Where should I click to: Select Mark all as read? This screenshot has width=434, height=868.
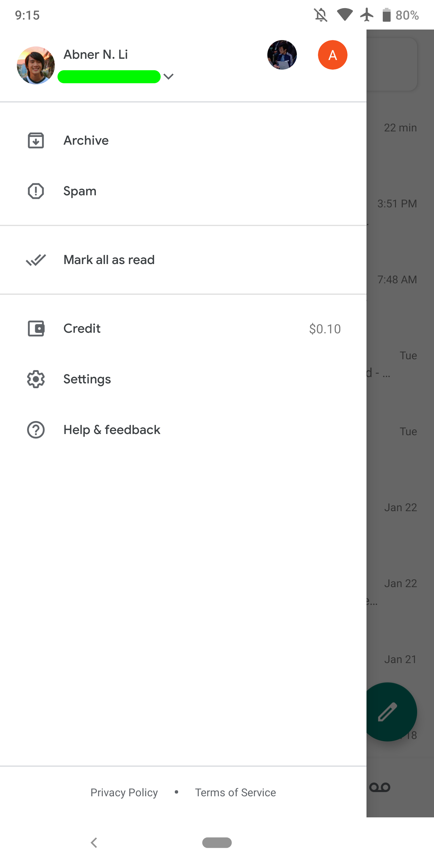click(109, 260)
